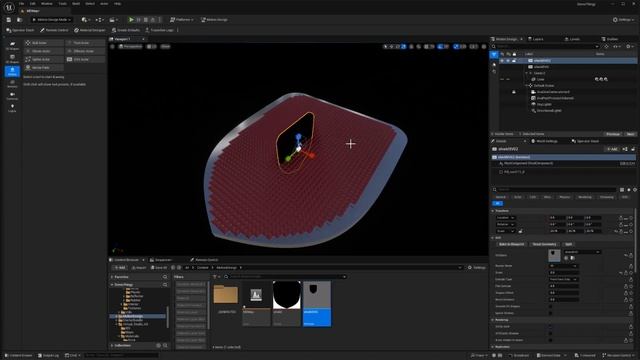
Task: Select the 3D Shapes palette category
Action: coord(12,59)
